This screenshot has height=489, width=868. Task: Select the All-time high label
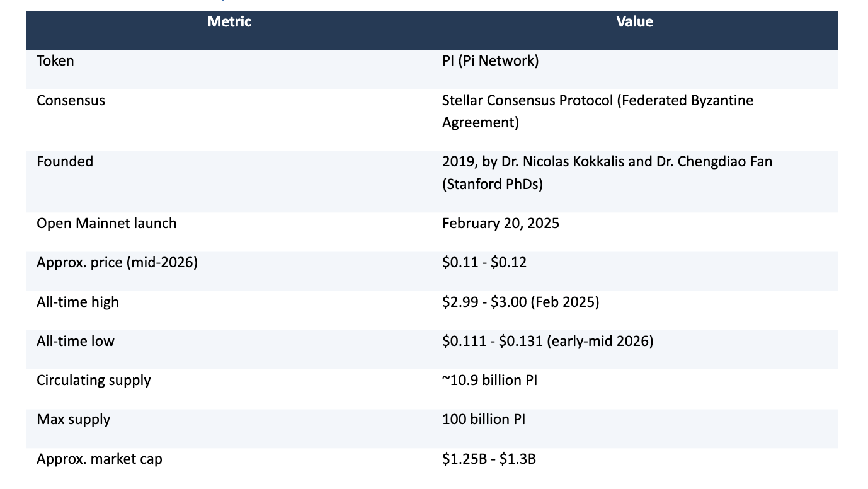tap(77, 302)
